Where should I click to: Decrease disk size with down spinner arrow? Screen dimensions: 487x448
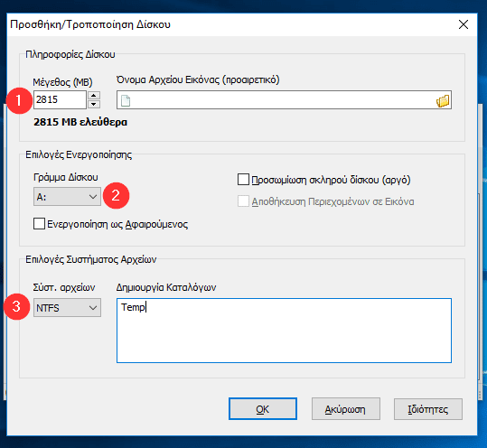click(94, 104)
